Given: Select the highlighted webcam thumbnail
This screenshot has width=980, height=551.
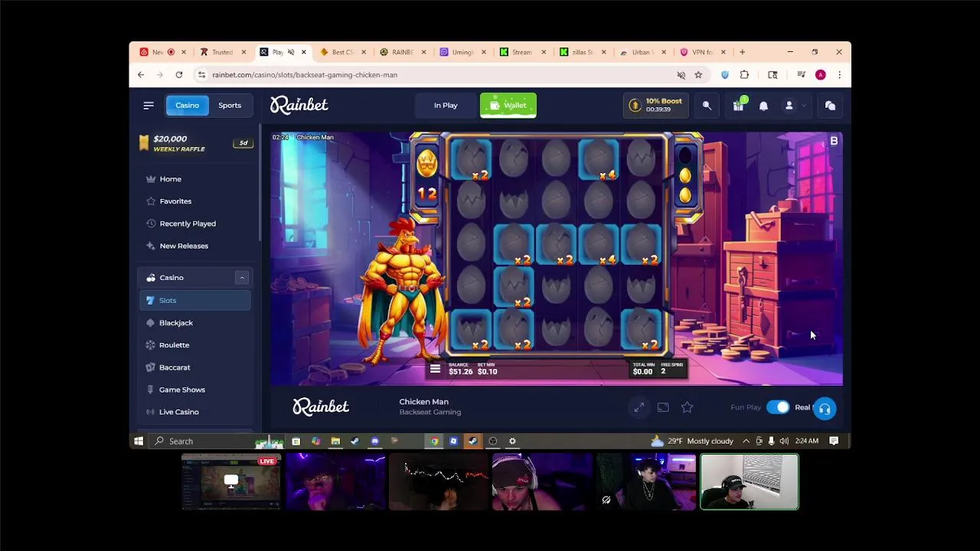Looking at the screenshot, I should pos(750,481).
